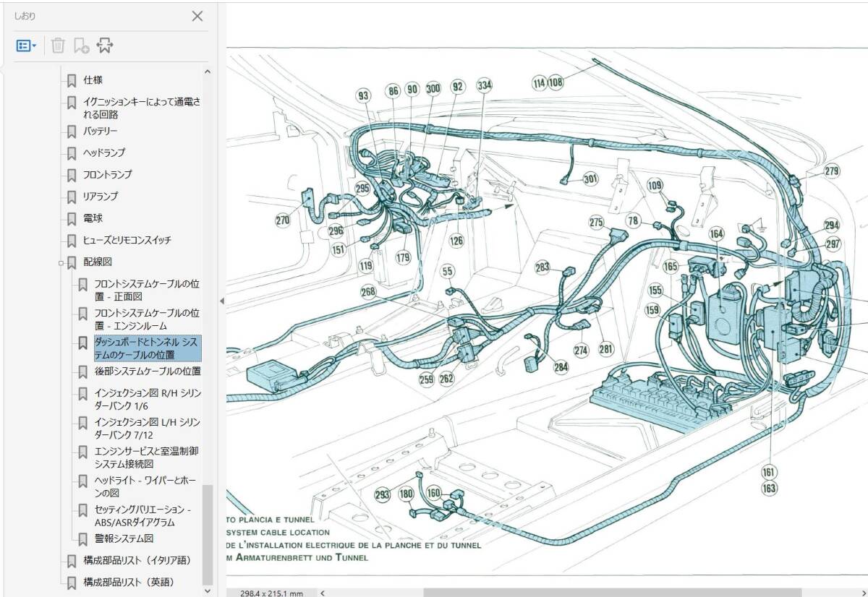The width and height of the screenshot is (868, 597).
Task: Click the ARMATURENBRETT UND TUNNEL caption line
Action: point(298,558)
